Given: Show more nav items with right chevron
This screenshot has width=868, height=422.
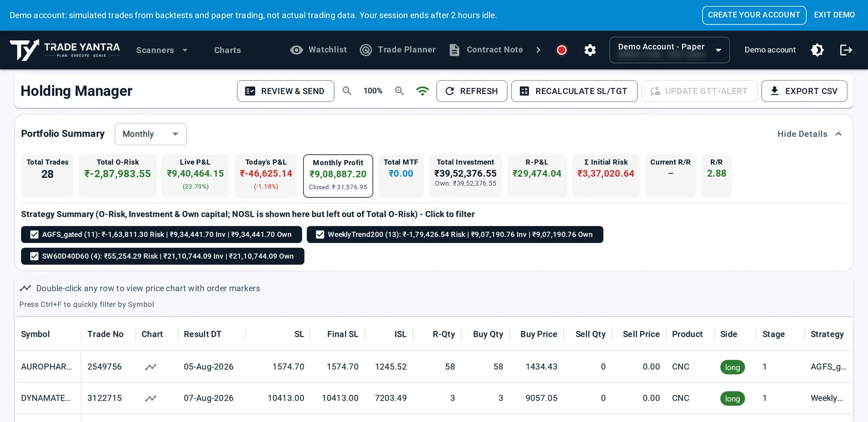Looking at the screenshot, I should 538,50.
